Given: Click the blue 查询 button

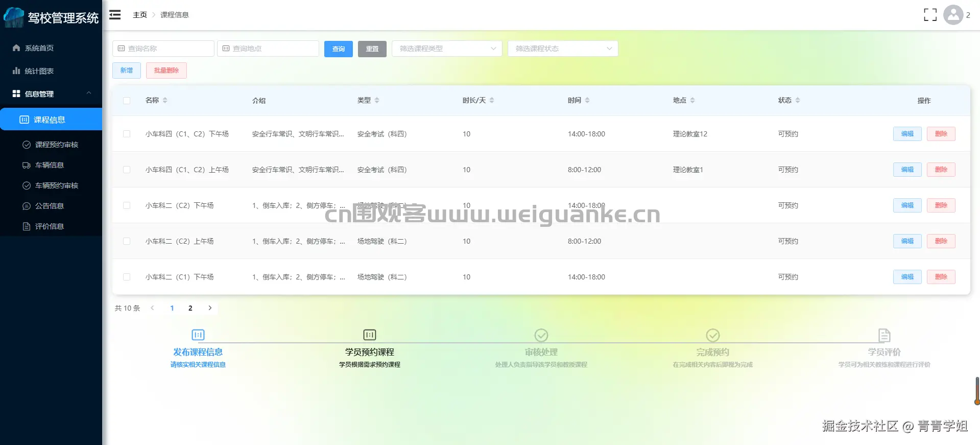Looking at the screenshot, I should coord(339,49).
